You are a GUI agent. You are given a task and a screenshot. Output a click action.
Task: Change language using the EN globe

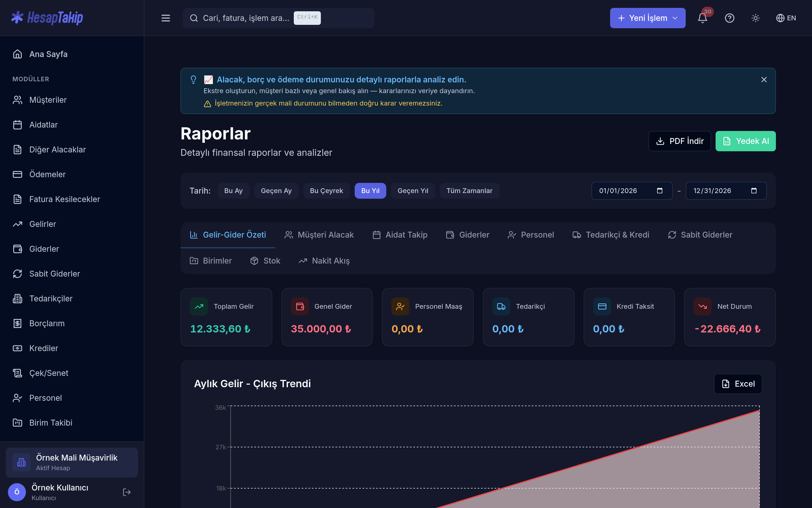(786, 18)
